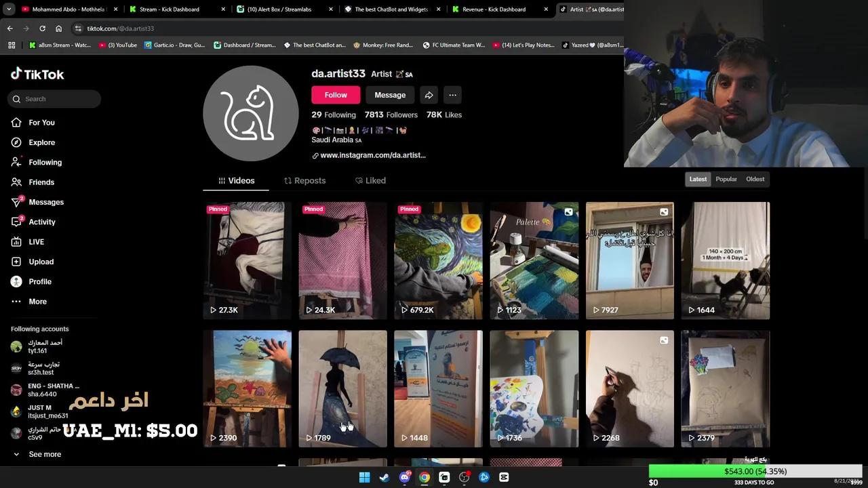Open the TikTok home logo

click(37, 74)
